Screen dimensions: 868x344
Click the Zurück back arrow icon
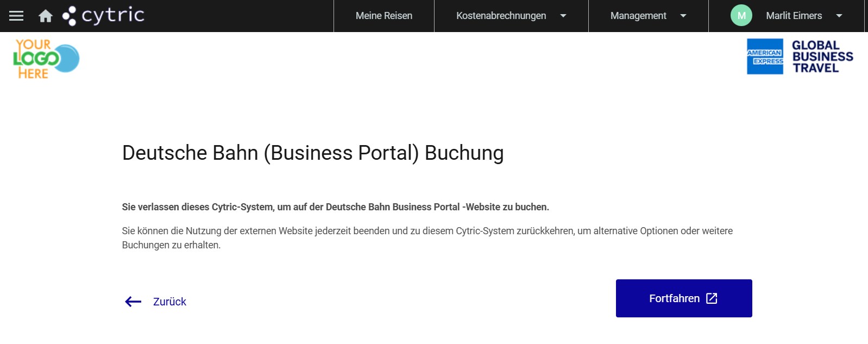click(x=133, y=302)
